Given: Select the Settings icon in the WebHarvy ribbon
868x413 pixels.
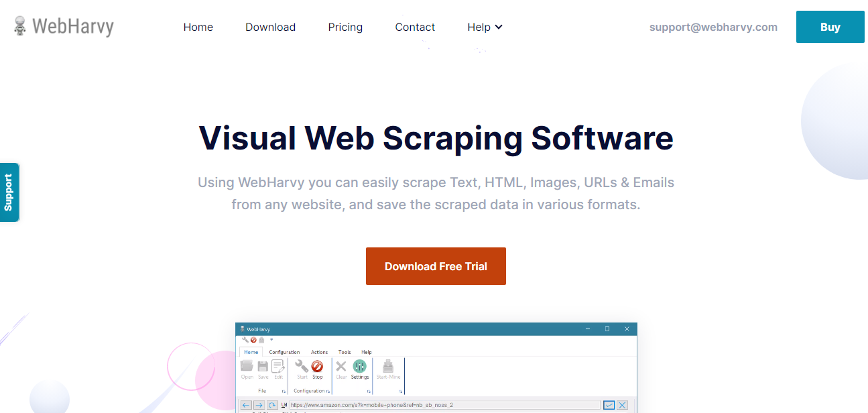Looking at the screenshot, I should coord(360,368).
